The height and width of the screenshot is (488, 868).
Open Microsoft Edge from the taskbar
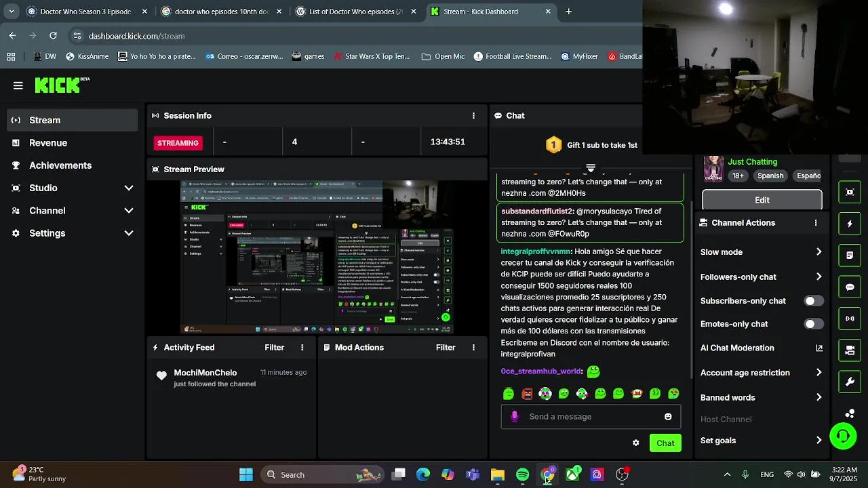click(423, 475)
